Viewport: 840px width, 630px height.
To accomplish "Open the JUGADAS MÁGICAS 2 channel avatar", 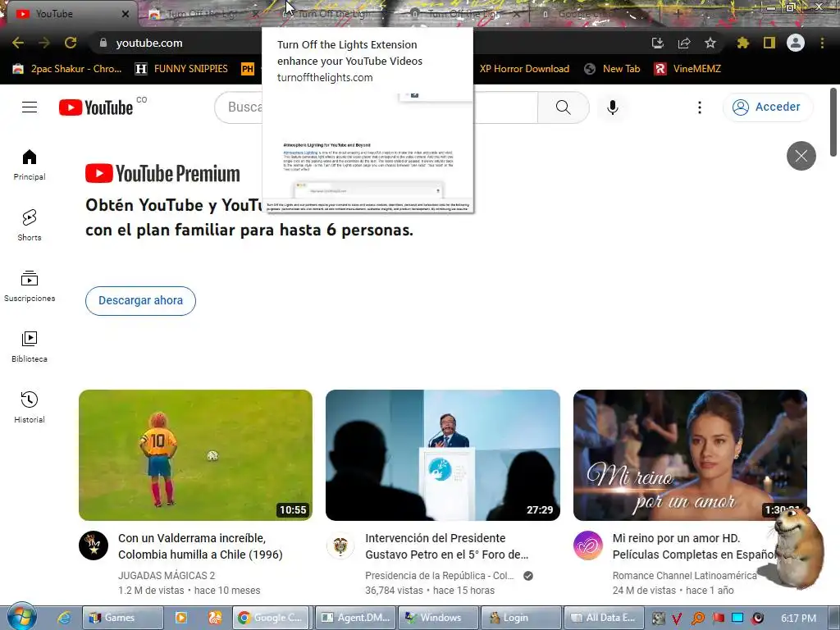I will 94,546.
